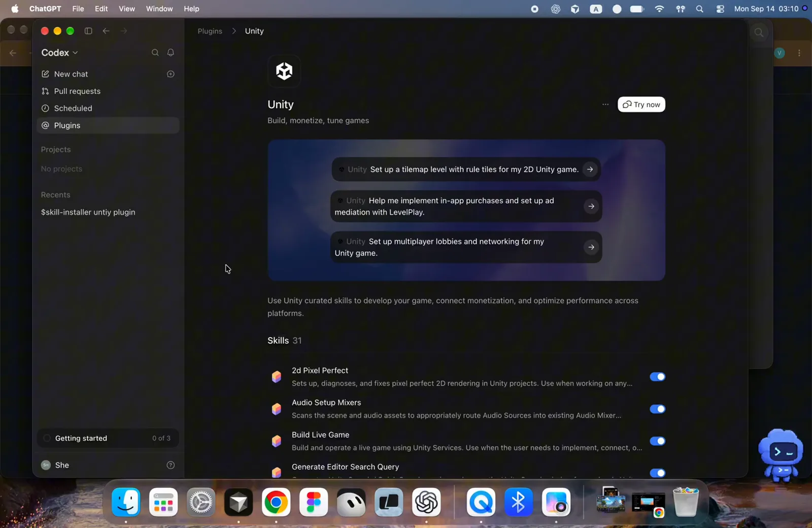Open notifications bell in sidebar
Viewport: 812px width, 528px height.
[x=171, y=53]
